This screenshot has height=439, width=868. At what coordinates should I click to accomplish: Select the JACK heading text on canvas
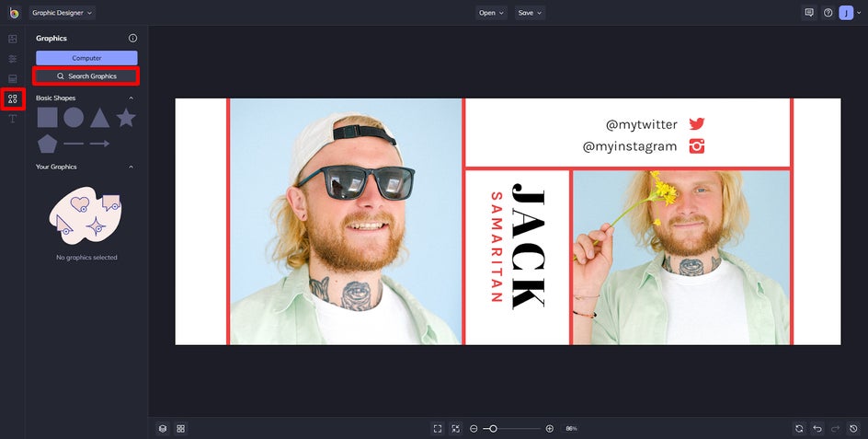[x=528, y=246]
